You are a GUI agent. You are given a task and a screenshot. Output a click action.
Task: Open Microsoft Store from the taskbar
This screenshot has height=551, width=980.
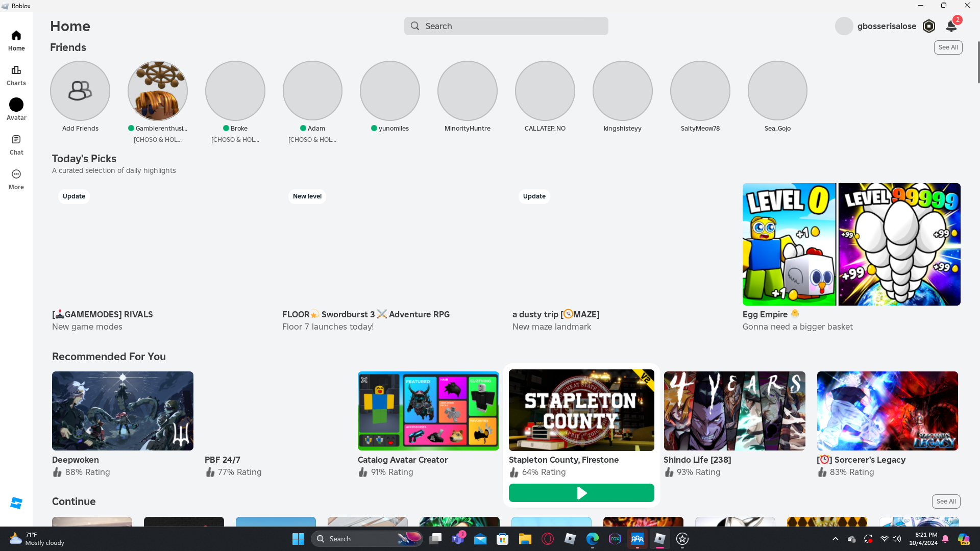tap(503, 539)
